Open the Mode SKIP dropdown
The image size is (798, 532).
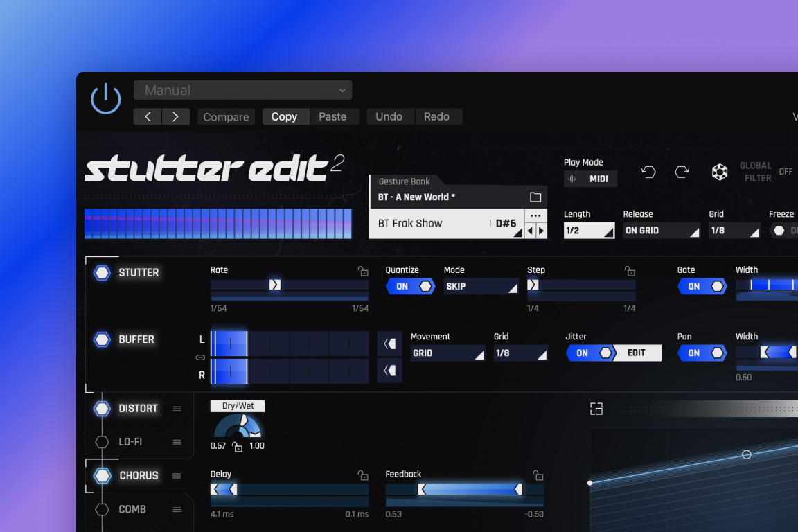pos(481,286)
